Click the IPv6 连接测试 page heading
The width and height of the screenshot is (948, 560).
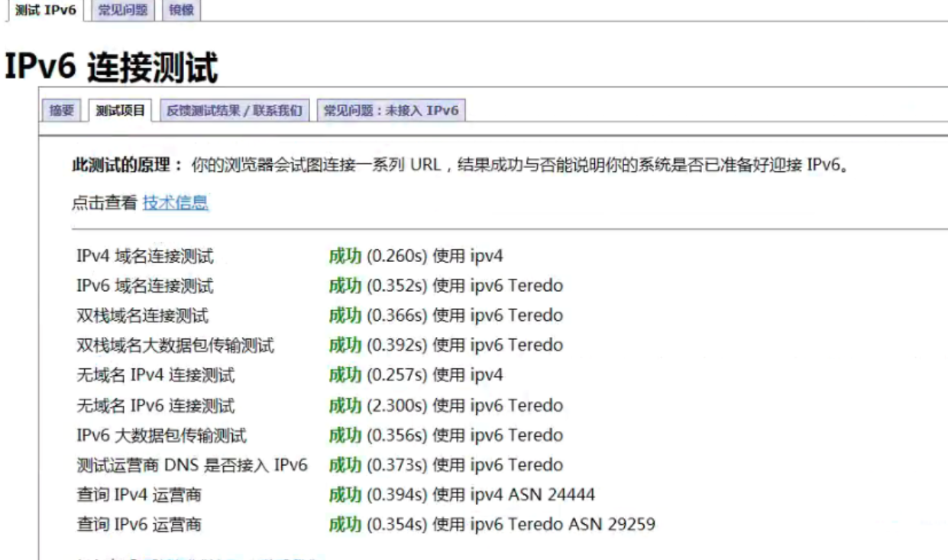(112, 67)
